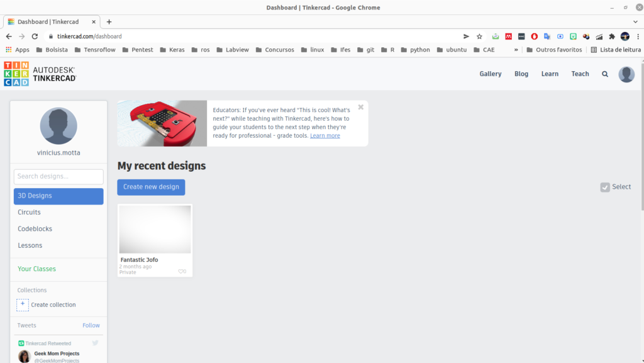Image resolution: width=644 pixels, height=363 pixels.
Task: Open the Tensroflow bookmarks folder
Action: pos(96,50)
